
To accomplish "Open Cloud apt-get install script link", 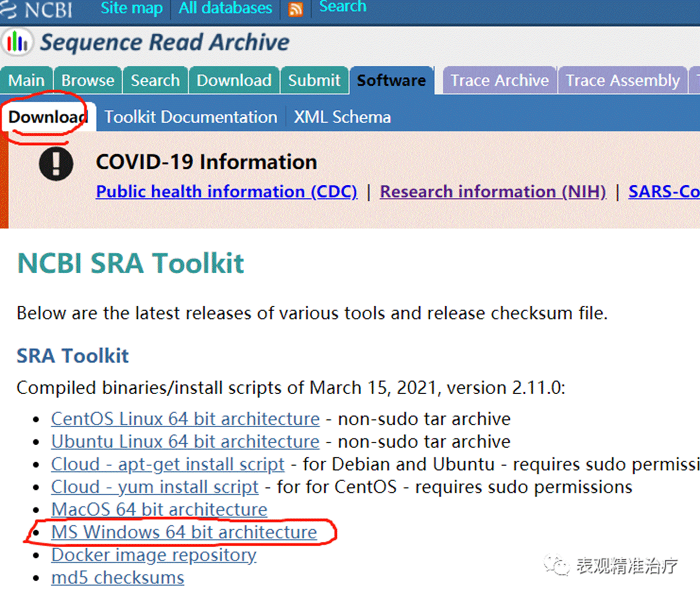I will pyautogui.click(x=167, y=464).
